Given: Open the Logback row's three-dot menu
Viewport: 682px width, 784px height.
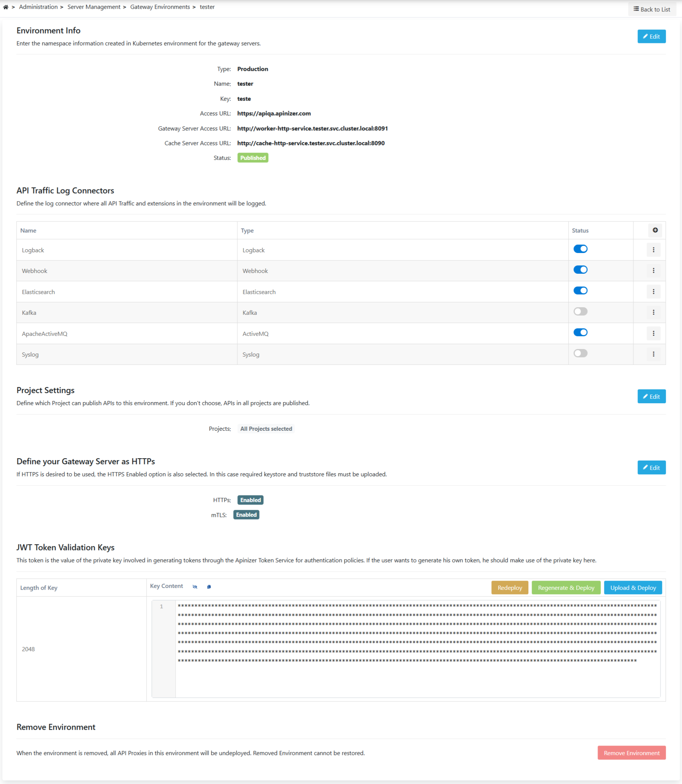Looking at the screenshot, I should 653,250.
